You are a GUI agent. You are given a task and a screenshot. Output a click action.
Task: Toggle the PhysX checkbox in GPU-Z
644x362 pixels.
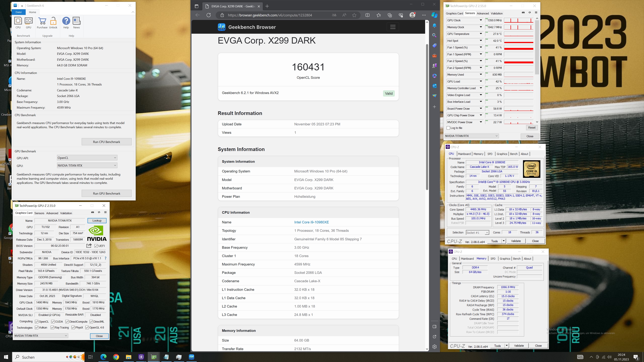tap(73, 327)
